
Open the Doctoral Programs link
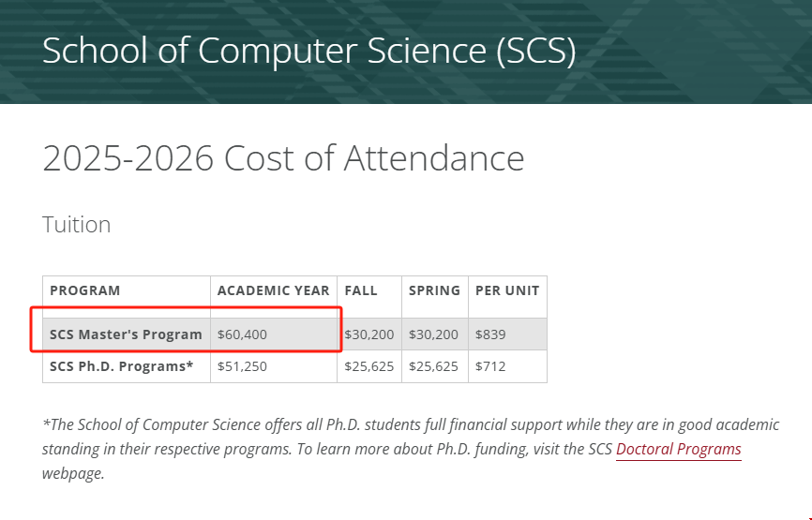click(679, 449)
